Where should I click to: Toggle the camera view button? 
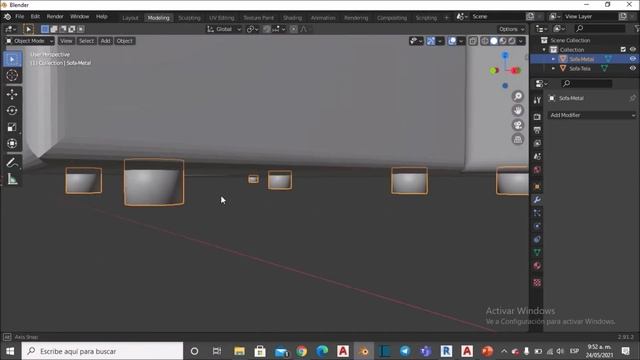click(x=518, y=125)
